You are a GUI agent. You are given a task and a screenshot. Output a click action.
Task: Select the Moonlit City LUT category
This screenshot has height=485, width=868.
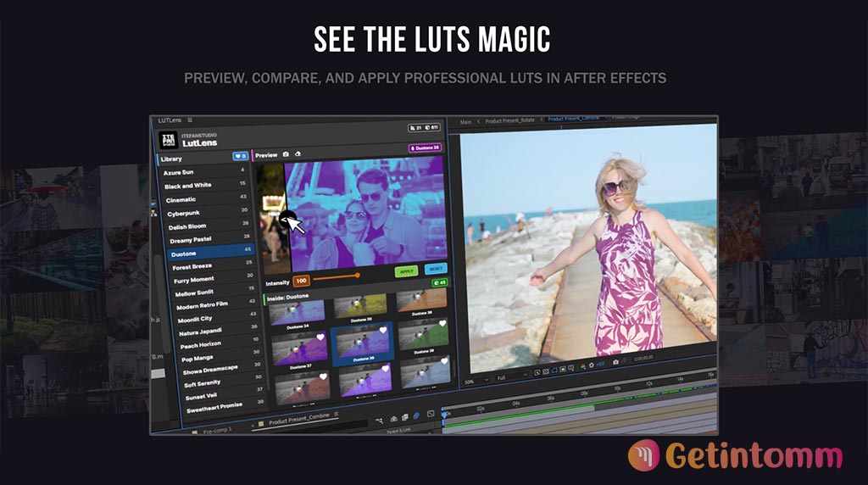(x=217, y=318)
